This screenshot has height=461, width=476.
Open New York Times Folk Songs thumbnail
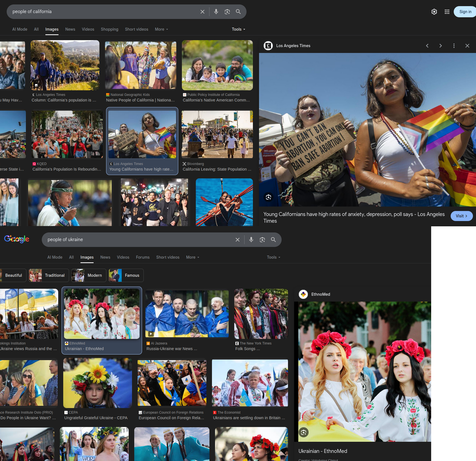[x=261, y=314]
